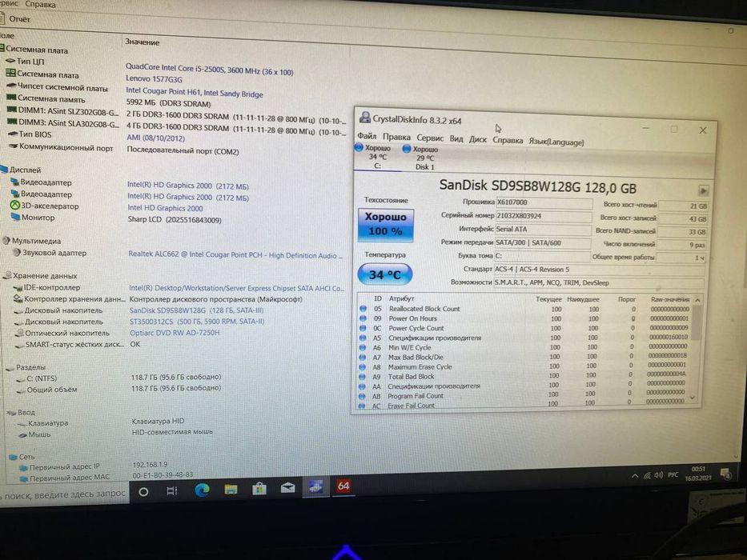Click the Прошивка field X6107000
The height and width of the screenshot is (560, 747).
[x=544, y=203]
